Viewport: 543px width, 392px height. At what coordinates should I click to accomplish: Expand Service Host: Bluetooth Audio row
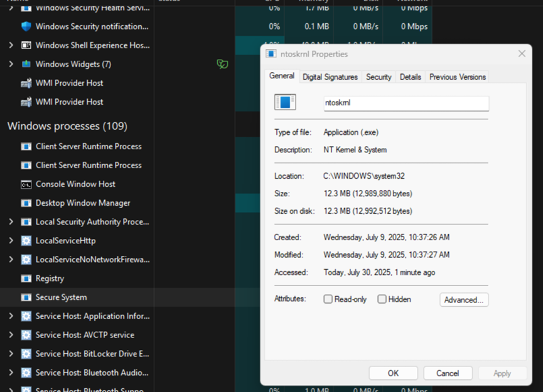click(11, 373)
